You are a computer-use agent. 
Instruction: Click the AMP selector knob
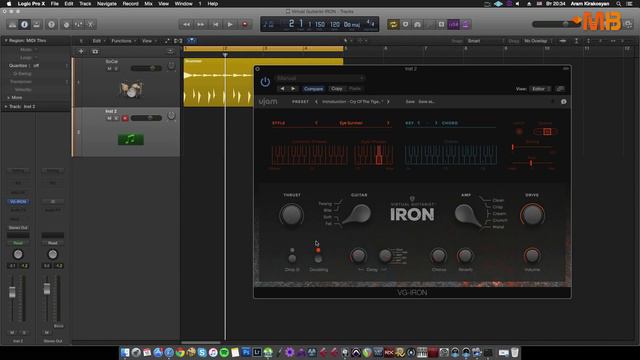coord(467,215)
